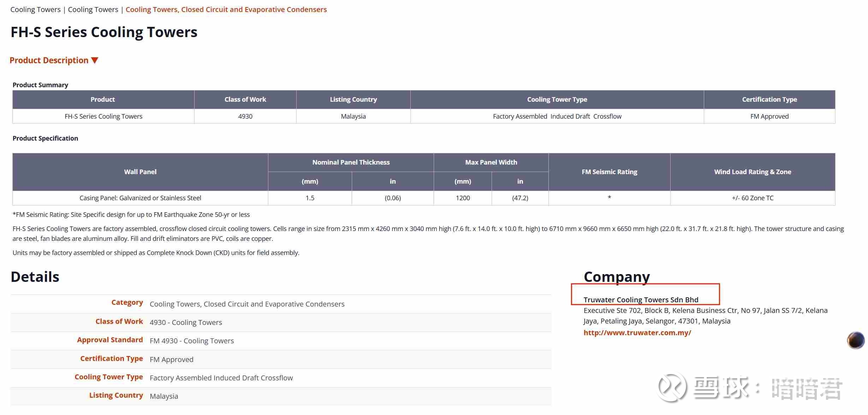Image resolution: width=868 pixels, height=415 pixels.
Task: Click first Cooling Towers breadcrumb
Action: point(35,10)
